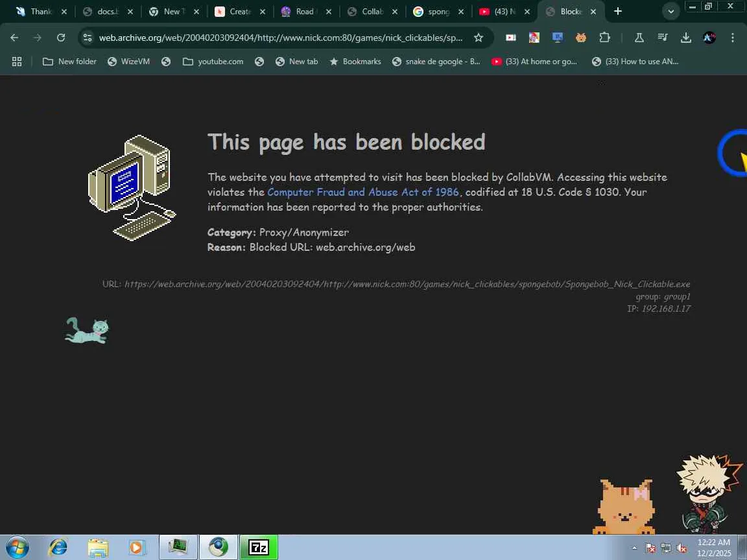Open the 7-Zip taskbar item
The width and height of the screenshot is (747, 560).
(259, 547)
